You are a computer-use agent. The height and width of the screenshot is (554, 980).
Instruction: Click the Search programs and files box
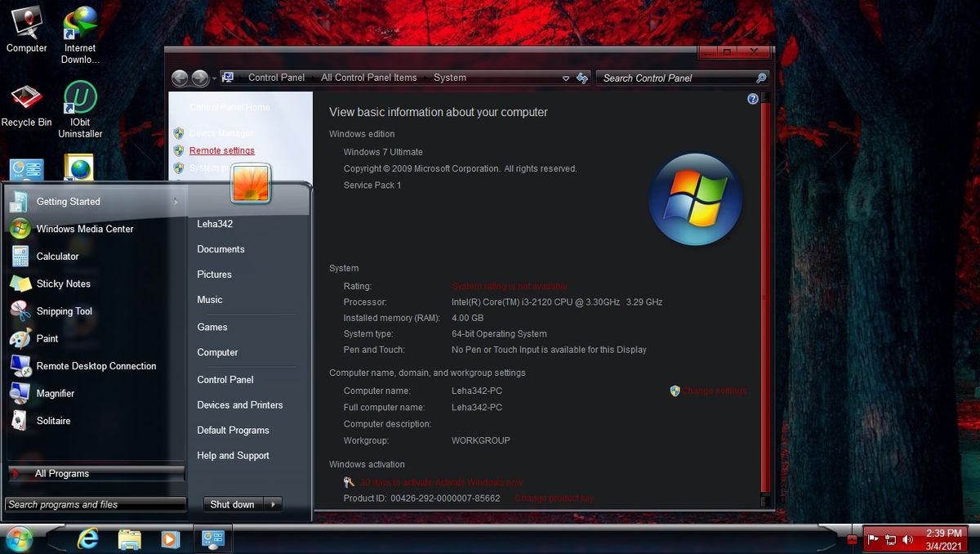(95, 504)
